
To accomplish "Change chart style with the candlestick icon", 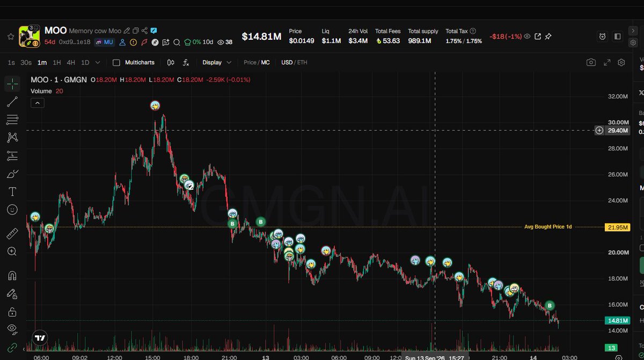I will tap(171, 62).
